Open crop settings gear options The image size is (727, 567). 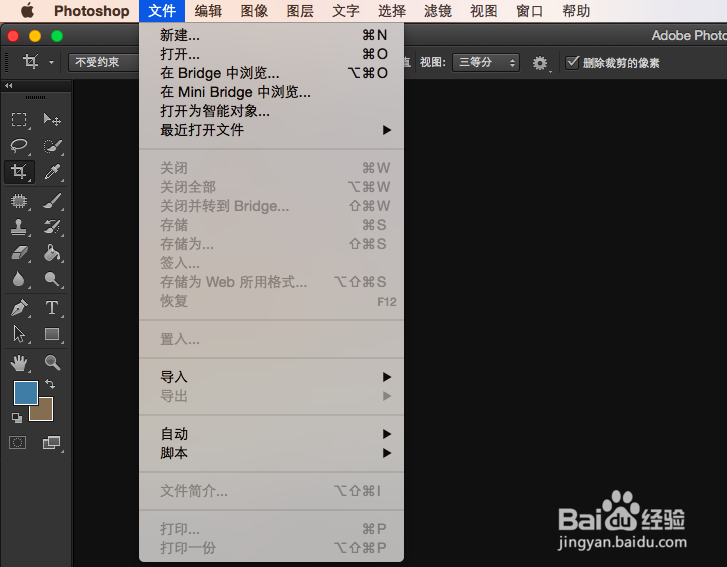coord(540,63)
